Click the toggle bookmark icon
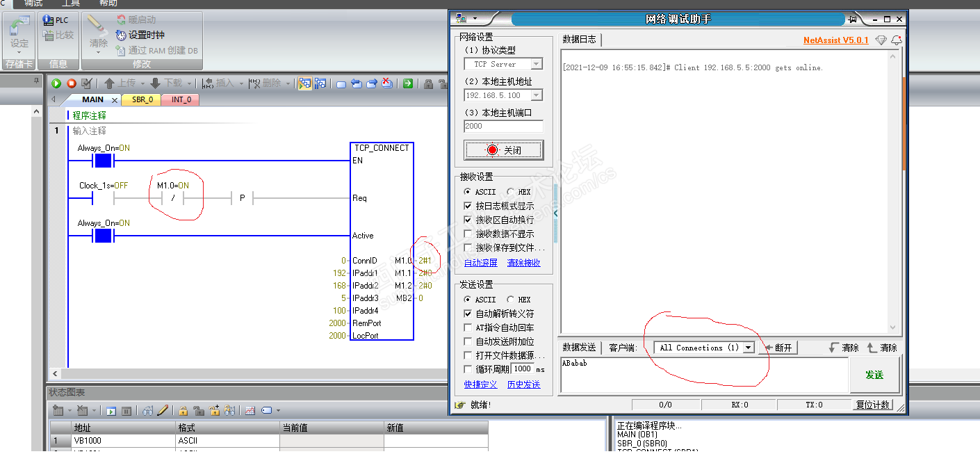Viewport: 980px width, 454px height. pyautogui.click(x=341, y=84)
